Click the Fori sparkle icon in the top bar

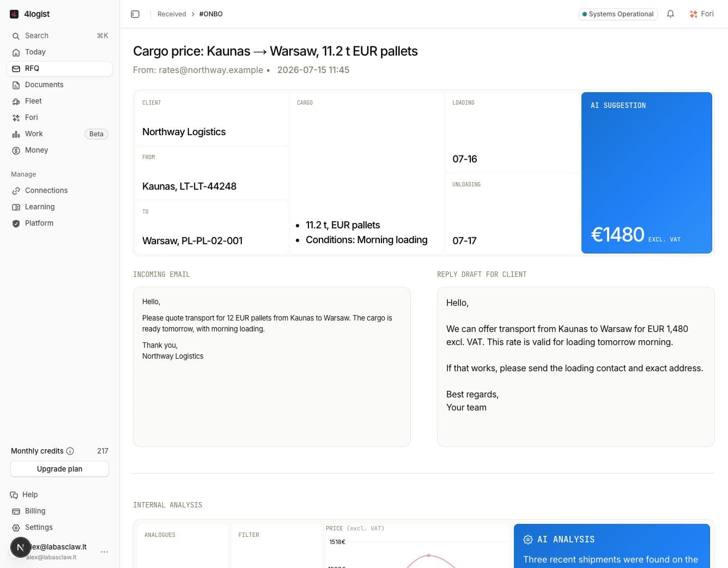pos(693,14)
